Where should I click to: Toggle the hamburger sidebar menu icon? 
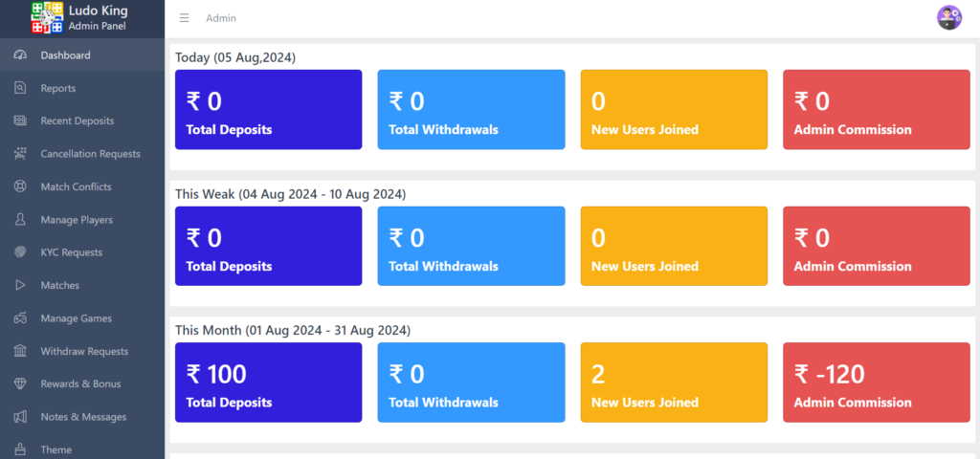click(x=184, y=18)
